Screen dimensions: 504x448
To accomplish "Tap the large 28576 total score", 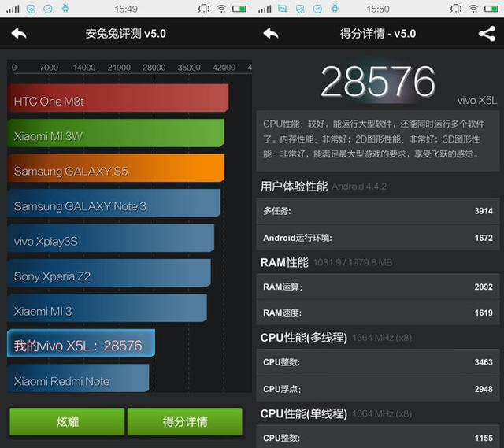I will click(x=378, y=82).
